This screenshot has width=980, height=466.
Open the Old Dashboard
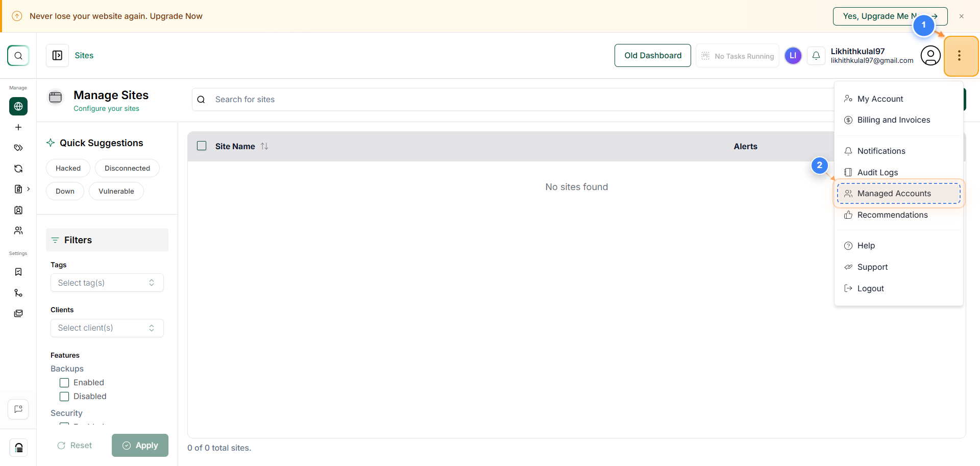[x=653, y=55]
